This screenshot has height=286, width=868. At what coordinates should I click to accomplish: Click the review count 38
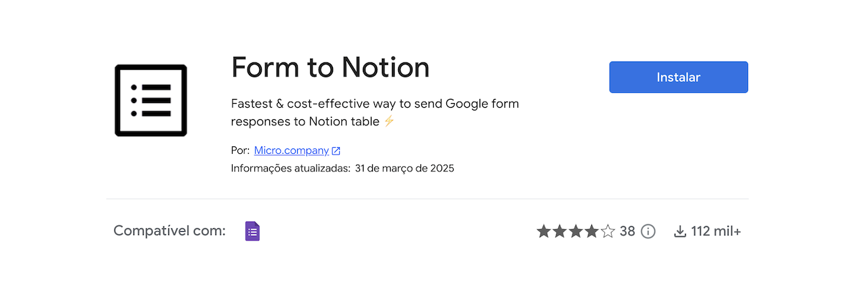627,232
